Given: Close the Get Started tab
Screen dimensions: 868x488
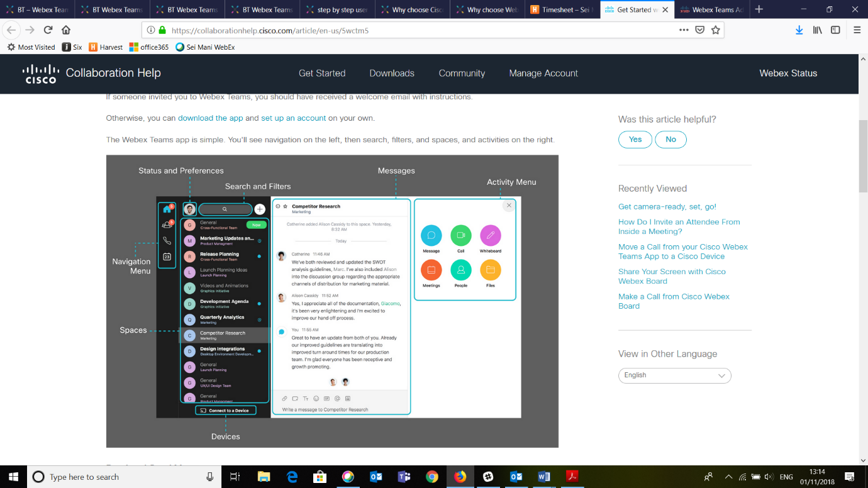Looking at the screenshot, I should point(665,9).
